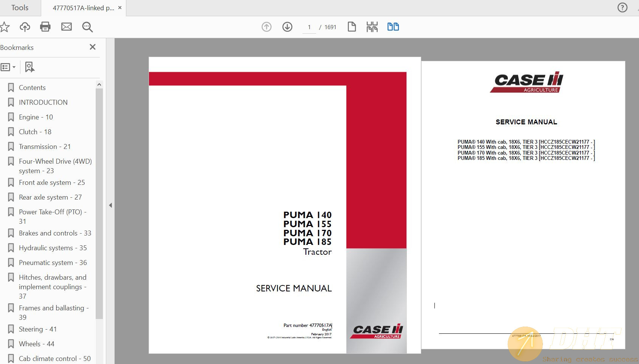Click the print document icon
This screenshot has width=639, height=364.
[45, 27]
